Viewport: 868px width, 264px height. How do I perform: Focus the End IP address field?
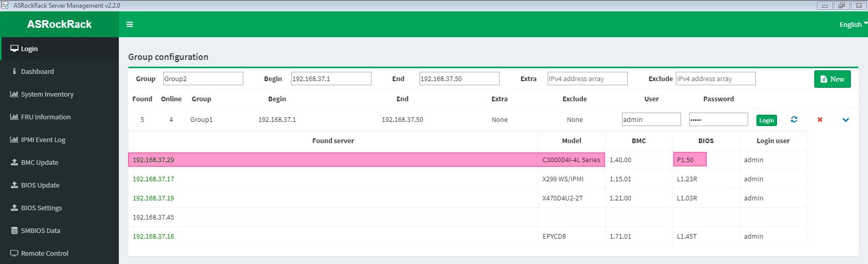click(459, 79)
